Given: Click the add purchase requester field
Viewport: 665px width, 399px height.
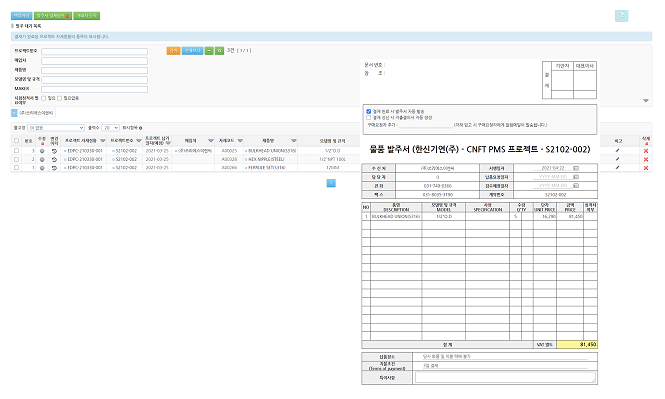Looking at the screenshot, I should pos(425,125).
